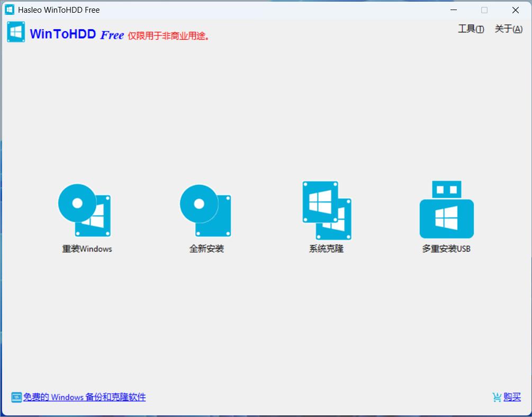Start reinstalling Windows via the 重装Windows label
Viewport: 532px width, 417px height.
pyautogui.click(x=86, y=249)
